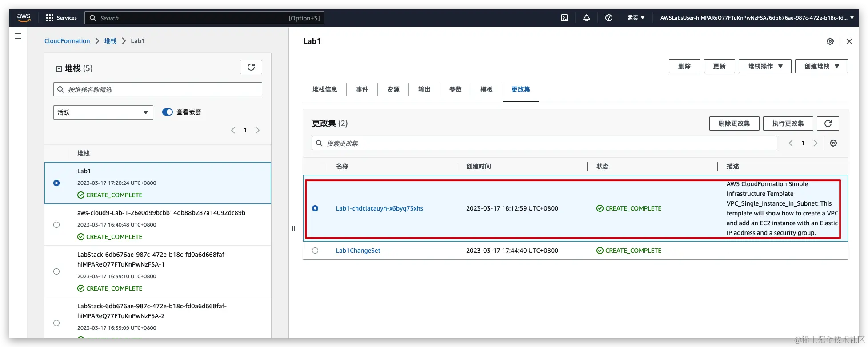Click the 删除 button
This screenshot has height=347, width=868.
(684, 66)
